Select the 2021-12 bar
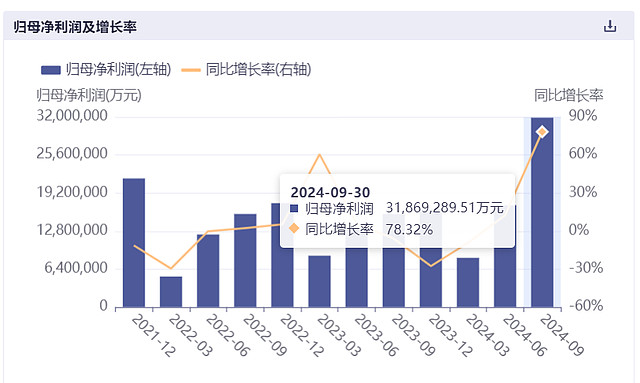This screenshot has height=383, width=640. click(x=134, y=243)
